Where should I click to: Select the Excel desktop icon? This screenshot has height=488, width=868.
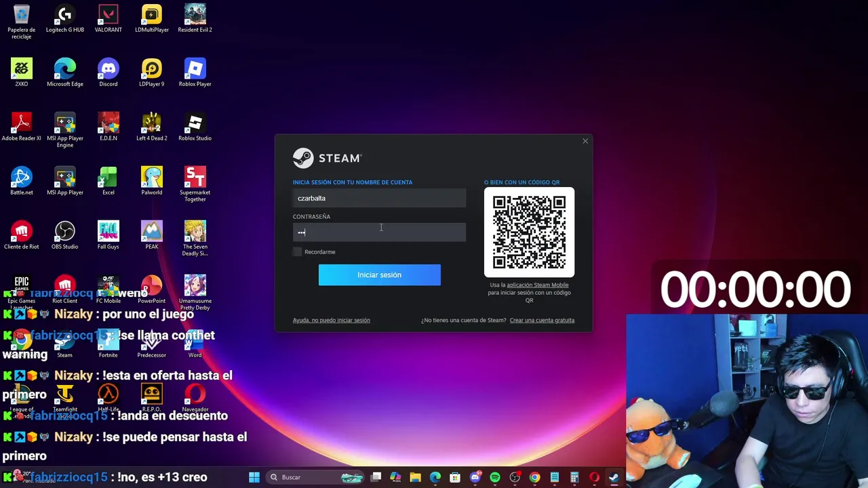(108, 181)
